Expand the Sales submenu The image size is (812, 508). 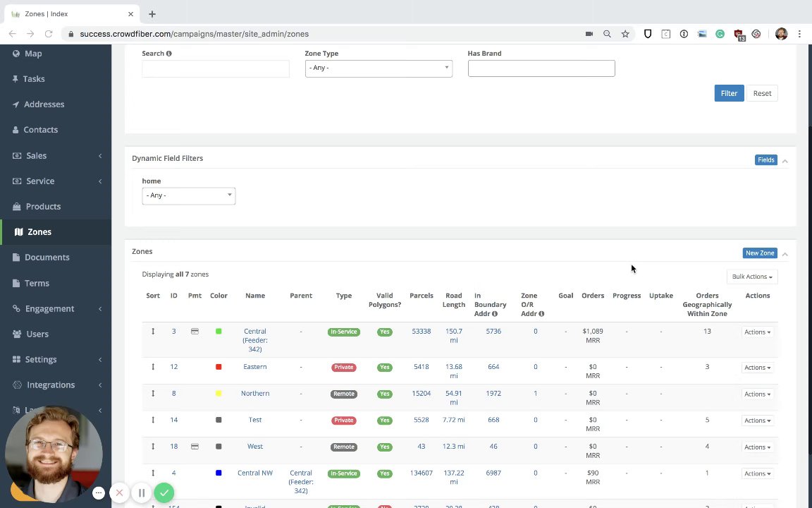[x=56, y=155]
